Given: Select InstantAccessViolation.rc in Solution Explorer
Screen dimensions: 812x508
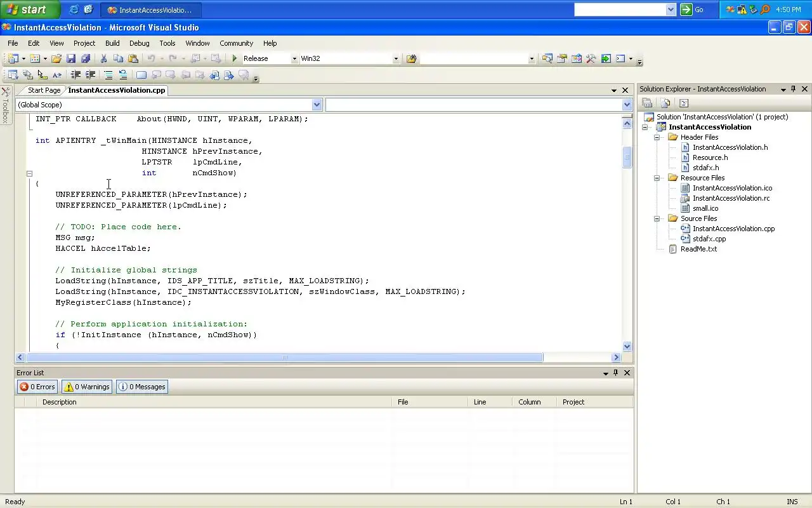Looking at the screenshot, I should [731, 198].
